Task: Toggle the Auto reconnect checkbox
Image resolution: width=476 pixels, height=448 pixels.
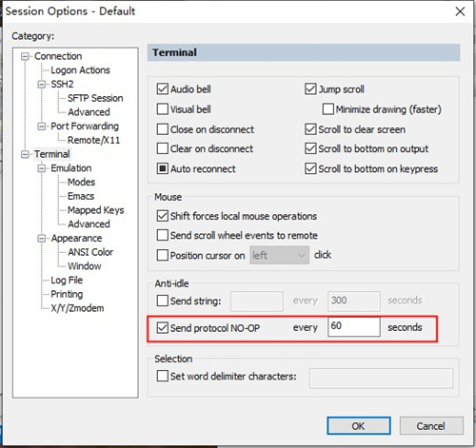Action: (163, 168)
